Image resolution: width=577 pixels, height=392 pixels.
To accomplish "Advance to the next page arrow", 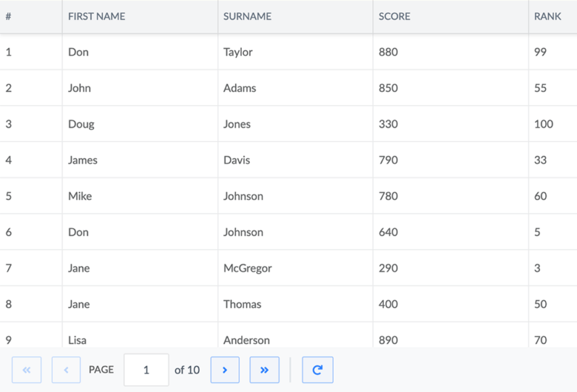I will 225,370.
